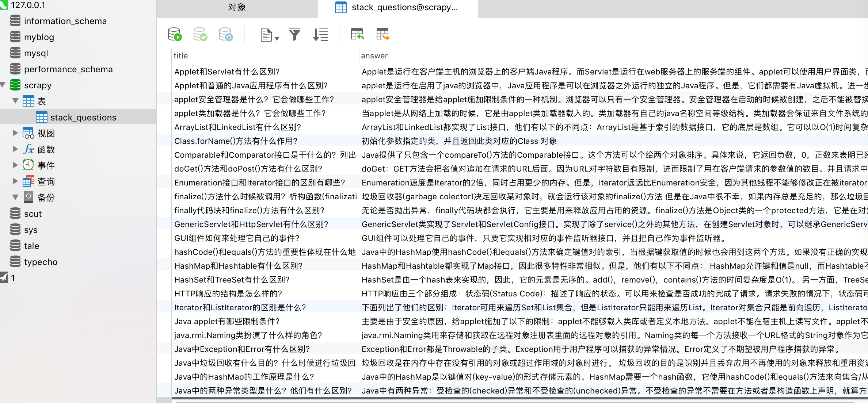This screenshot has height=403, width=868.
Task: Collapse the 表 tables node
Action: pos(15,101)
